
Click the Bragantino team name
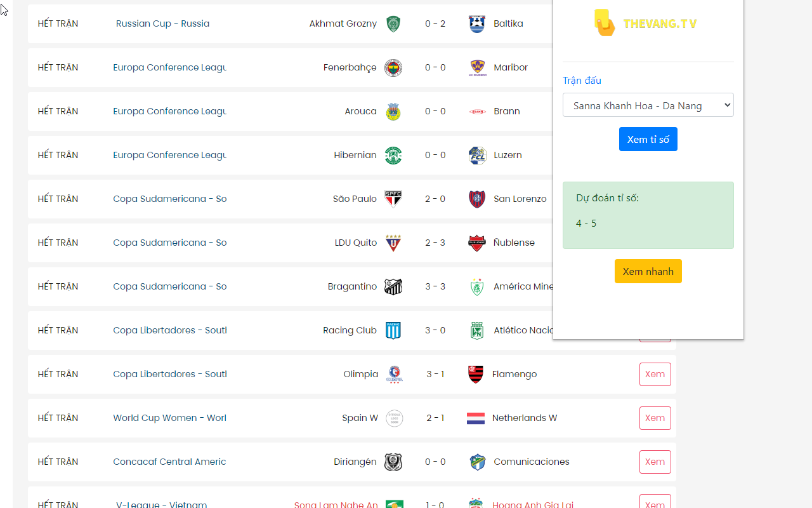click(x=352, y=287)
